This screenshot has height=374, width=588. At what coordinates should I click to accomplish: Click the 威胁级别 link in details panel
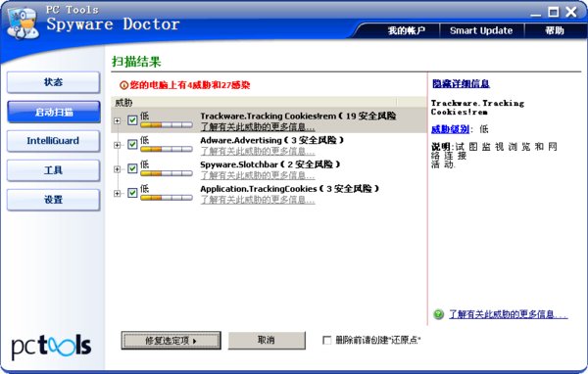pyautogui.click(x=450, y=129)
